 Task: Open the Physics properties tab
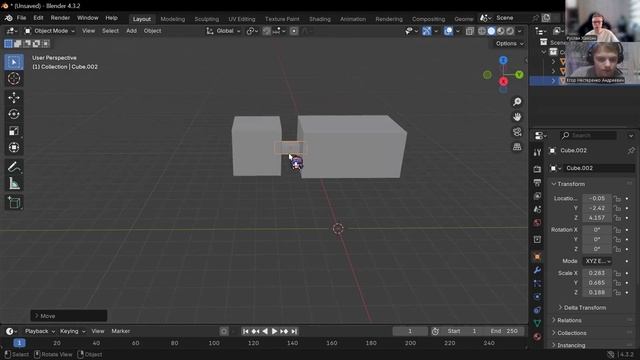click(537, 297)
